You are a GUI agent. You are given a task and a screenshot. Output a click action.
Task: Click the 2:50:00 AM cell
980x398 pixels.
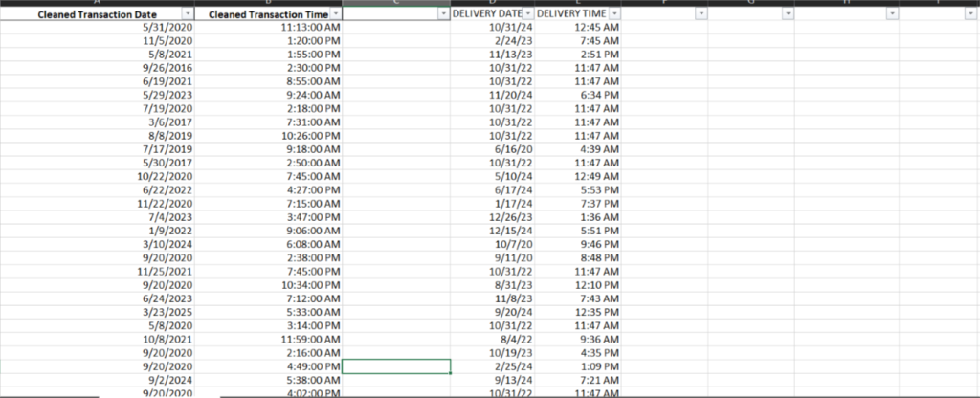point(268,163)
